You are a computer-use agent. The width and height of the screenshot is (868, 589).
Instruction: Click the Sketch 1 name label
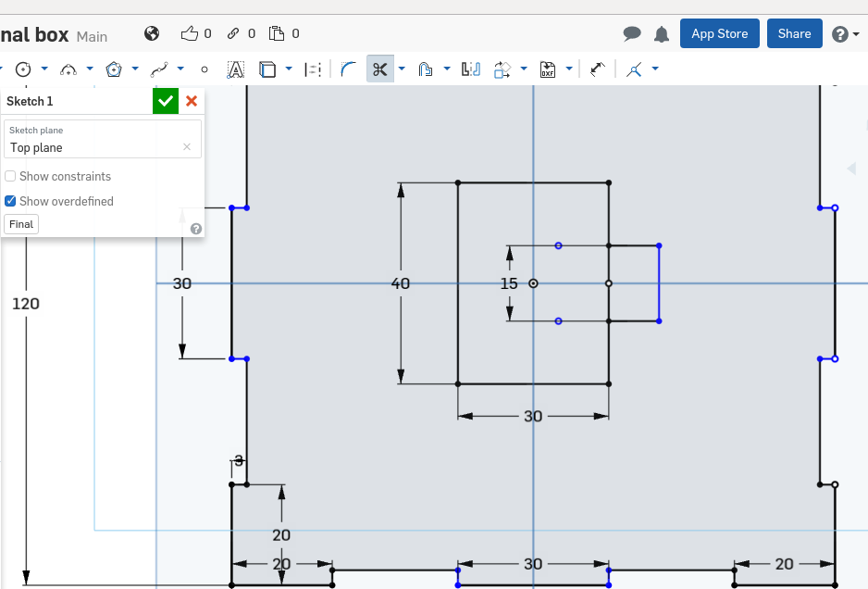(x=30, y=101)
